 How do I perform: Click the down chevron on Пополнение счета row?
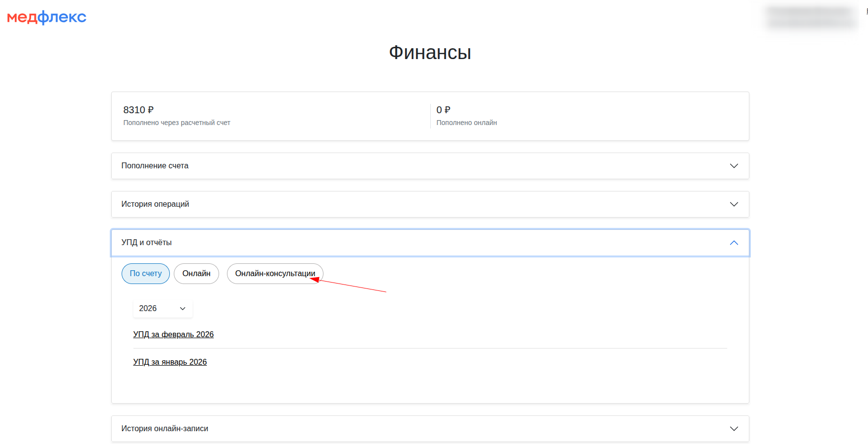tap(734, 166)
